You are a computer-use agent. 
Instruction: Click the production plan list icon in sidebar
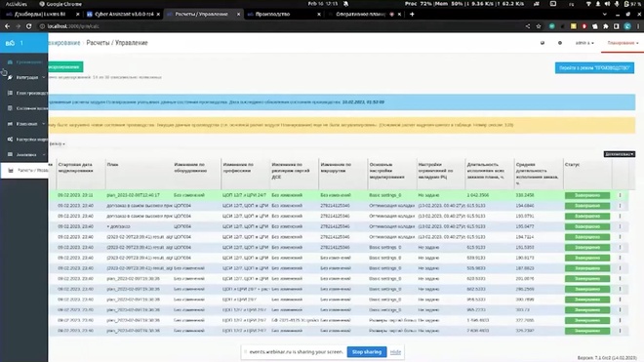pyautogui.click(x=10, y=93)
